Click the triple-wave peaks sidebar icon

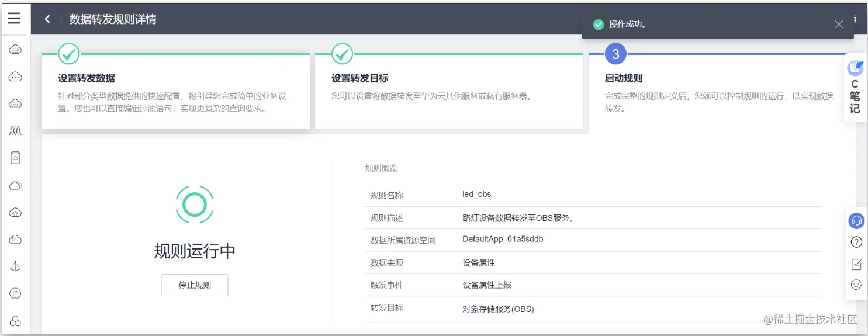coord(15,131)
